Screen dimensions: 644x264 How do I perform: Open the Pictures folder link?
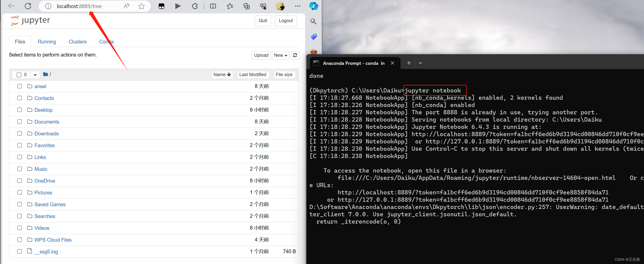click(x=43, y=193)
